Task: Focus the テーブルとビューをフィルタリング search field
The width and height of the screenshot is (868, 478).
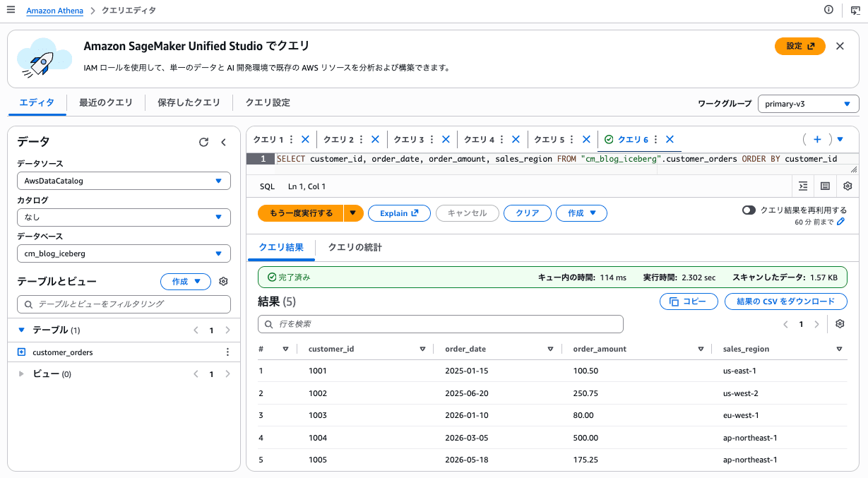Action: tap(124, 304)
